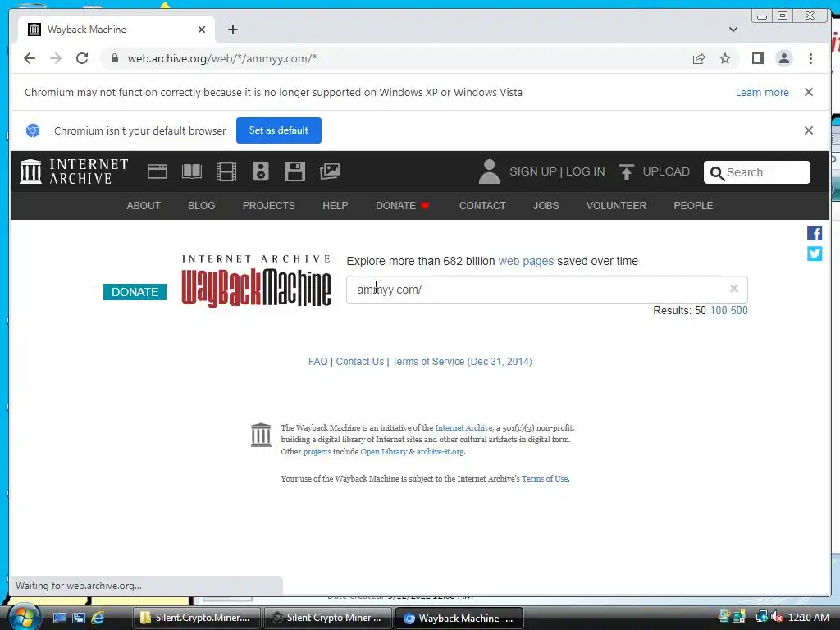Open the Images icon
Viewport: 840px width, 630px height.
pyautogui.click(x=330, y=171)
